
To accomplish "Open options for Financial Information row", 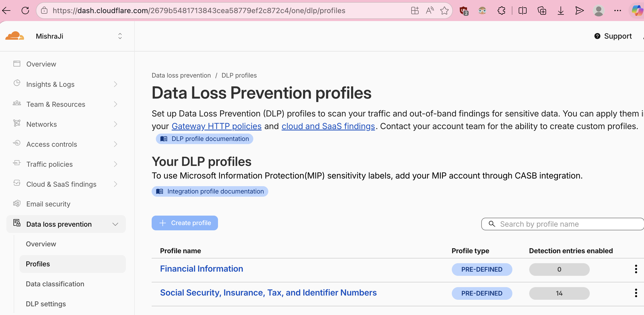I will click(636, 269).
